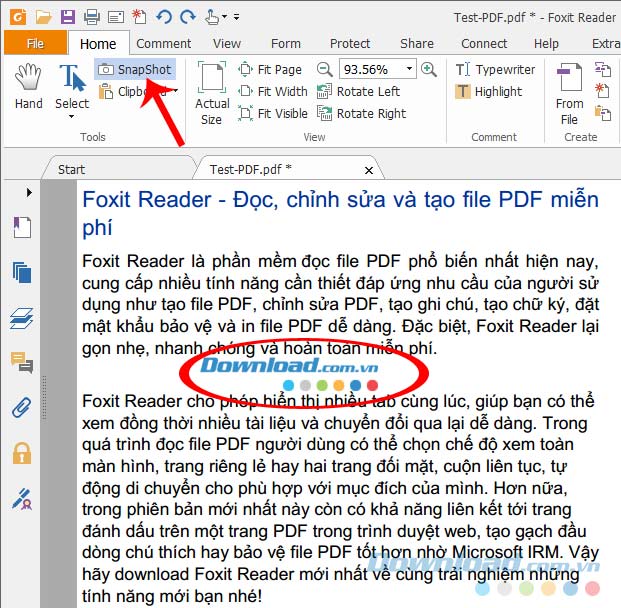Close the Test-PDF.pdf document tab
Viewport: 621px width, 608px height.
[x=369, y=170]
